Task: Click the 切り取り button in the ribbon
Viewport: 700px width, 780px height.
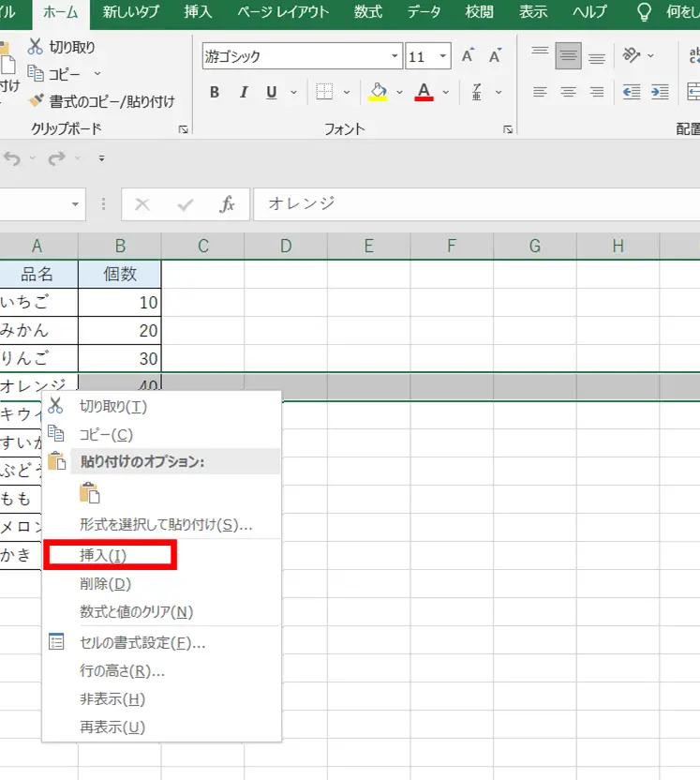Action: 62,47
